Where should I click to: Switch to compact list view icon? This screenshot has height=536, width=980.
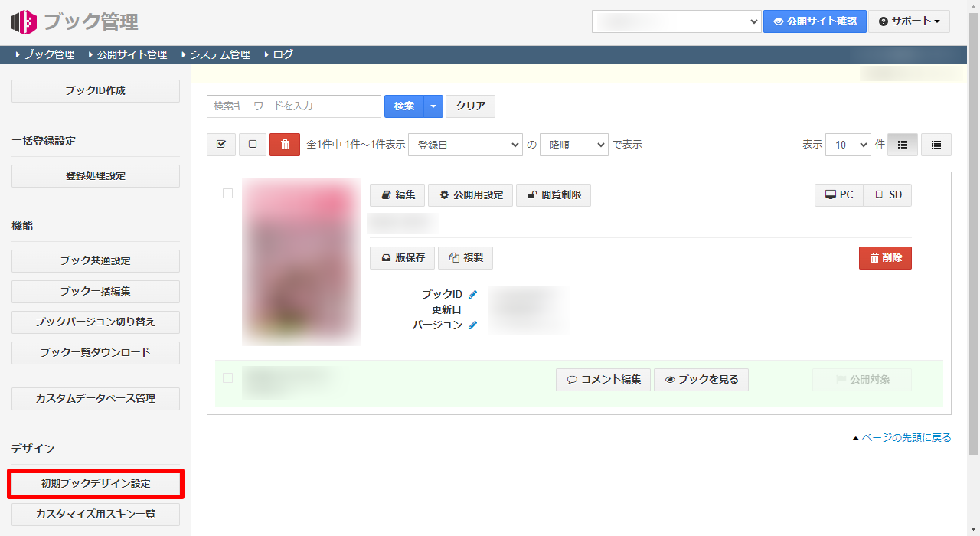coord(936,145)
